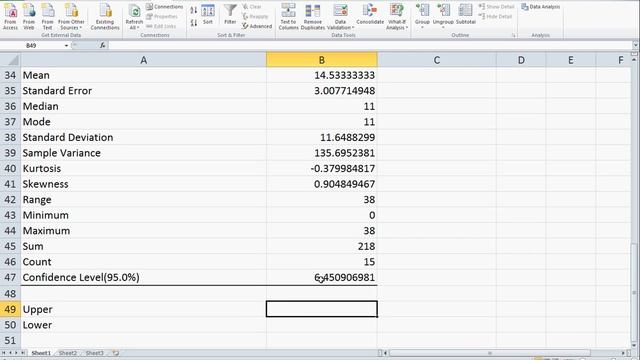Switch to the Sheet2 tab
Viewport: 640px width, 360px height.
[68, 353]
